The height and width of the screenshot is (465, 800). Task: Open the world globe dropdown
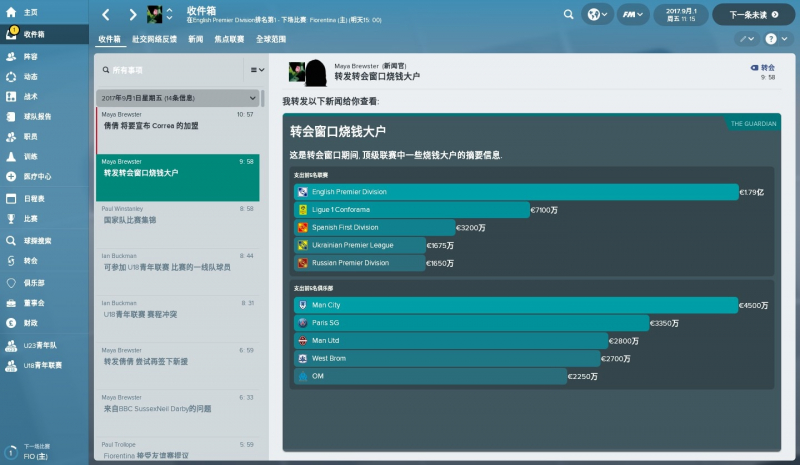point(598,15)
